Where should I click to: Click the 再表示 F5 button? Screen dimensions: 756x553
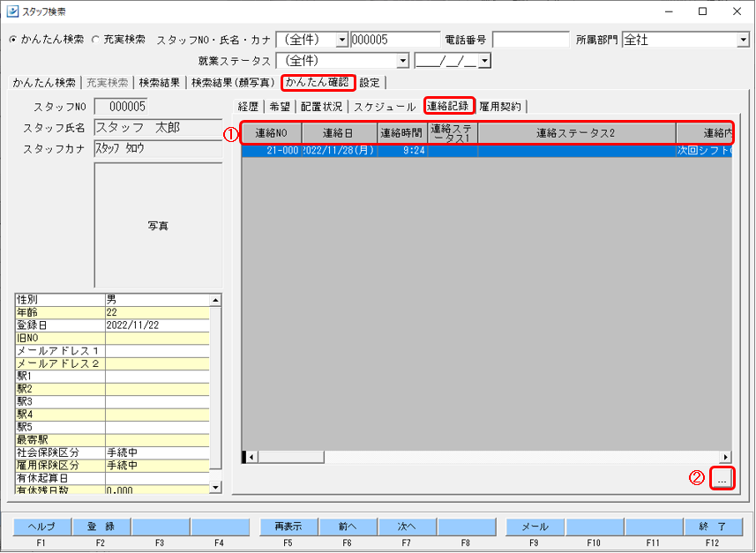[x=288, y=527]
